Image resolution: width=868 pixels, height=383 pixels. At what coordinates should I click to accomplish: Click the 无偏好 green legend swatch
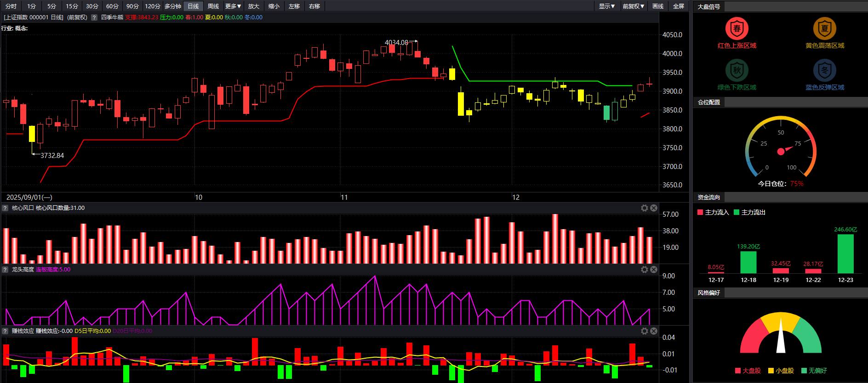click(x=804, y=371)
